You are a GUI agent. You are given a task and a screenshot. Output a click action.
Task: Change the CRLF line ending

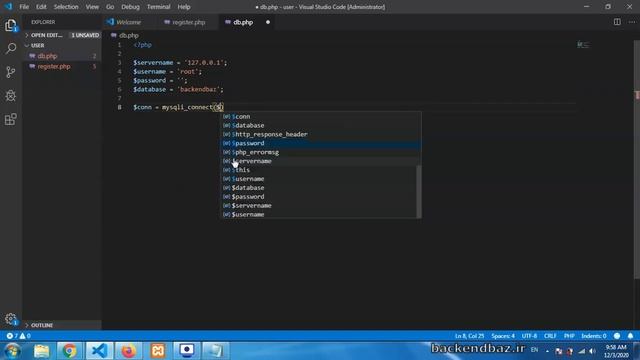click(550, 336)
